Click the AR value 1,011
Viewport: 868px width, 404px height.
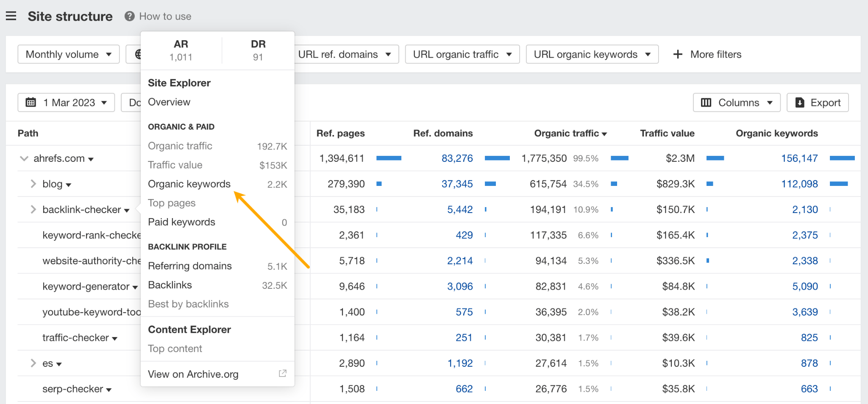181,57
